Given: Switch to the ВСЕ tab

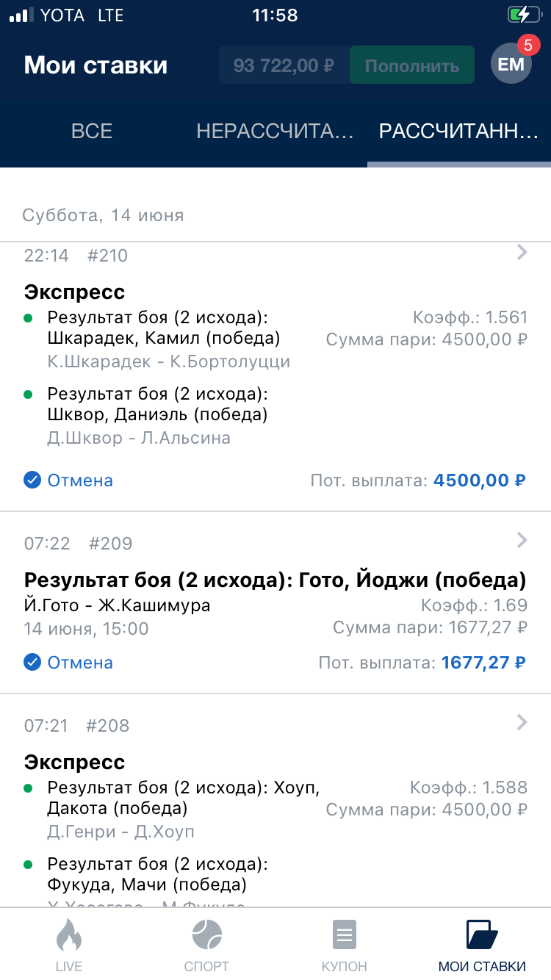Looking at the screenshot, I should (92, 131).
